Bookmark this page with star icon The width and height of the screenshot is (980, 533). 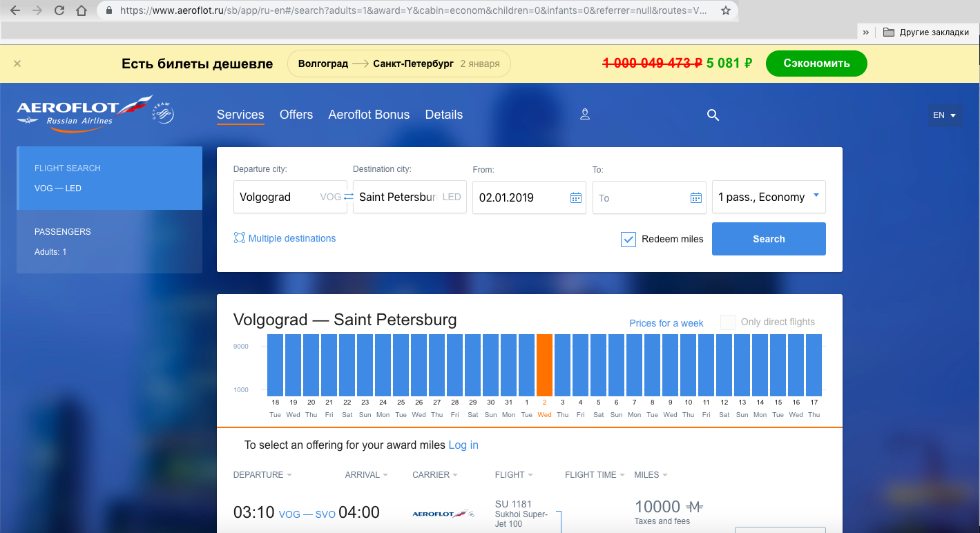[x=725, y=10]
